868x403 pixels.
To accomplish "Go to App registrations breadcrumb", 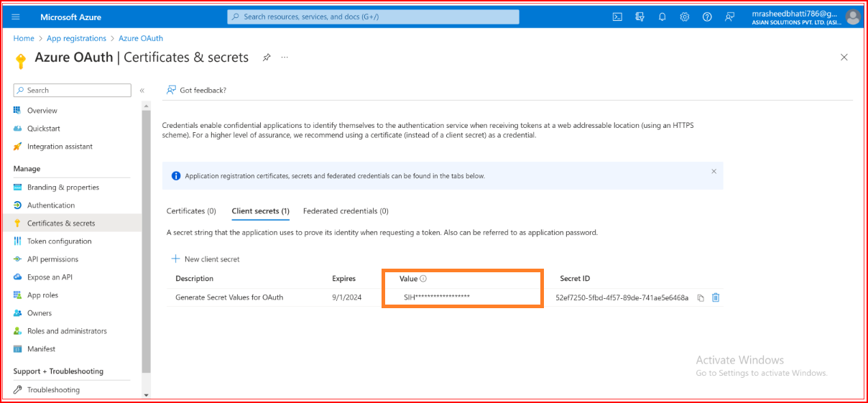I will [x=76, y=39].
